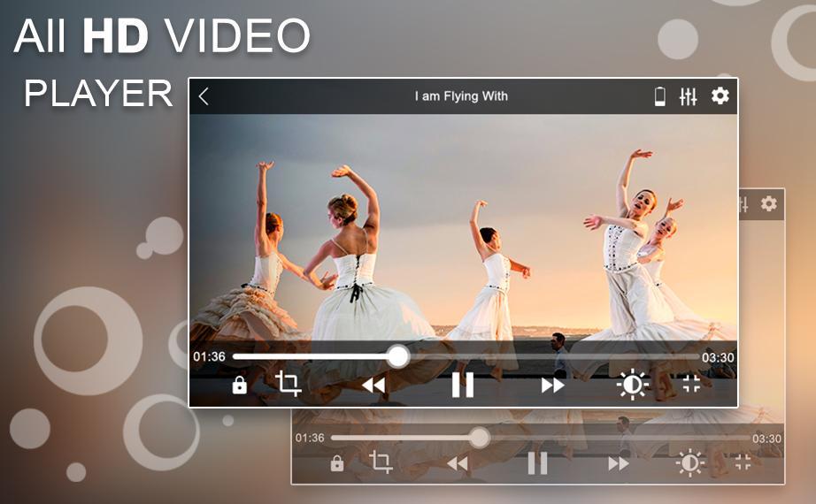Exit fullscreen in front player

pyautogui.click(x=691, y=384)
